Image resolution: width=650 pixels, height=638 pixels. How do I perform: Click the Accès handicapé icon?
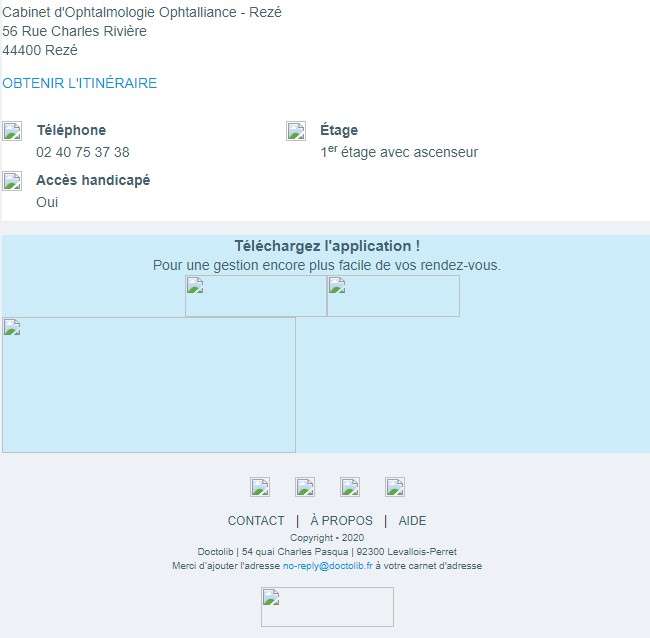tap(12, 181)
